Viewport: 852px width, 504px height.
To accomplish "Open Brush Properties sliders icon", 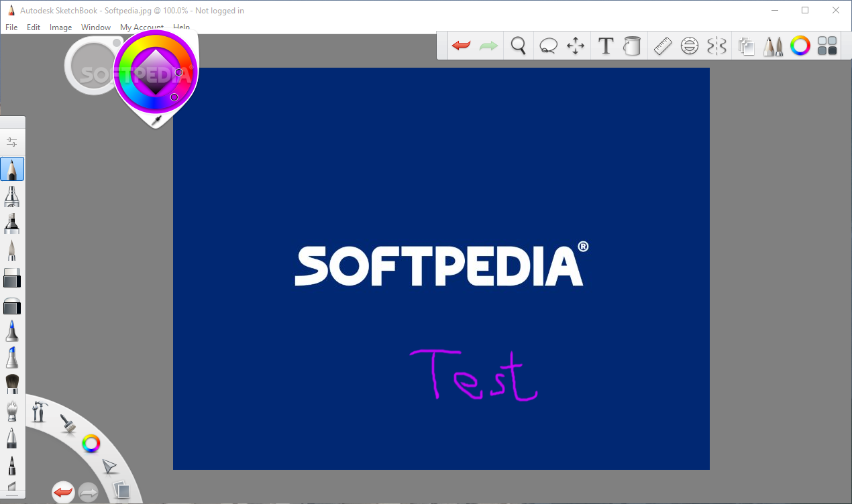I will pos(12,142).
